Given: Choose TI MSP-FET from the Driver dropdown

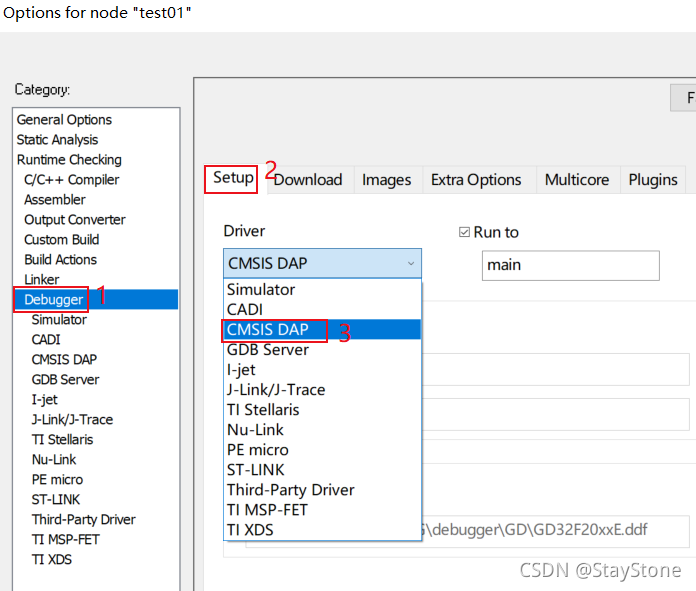Looking at the screenshot, I should 322,510.
